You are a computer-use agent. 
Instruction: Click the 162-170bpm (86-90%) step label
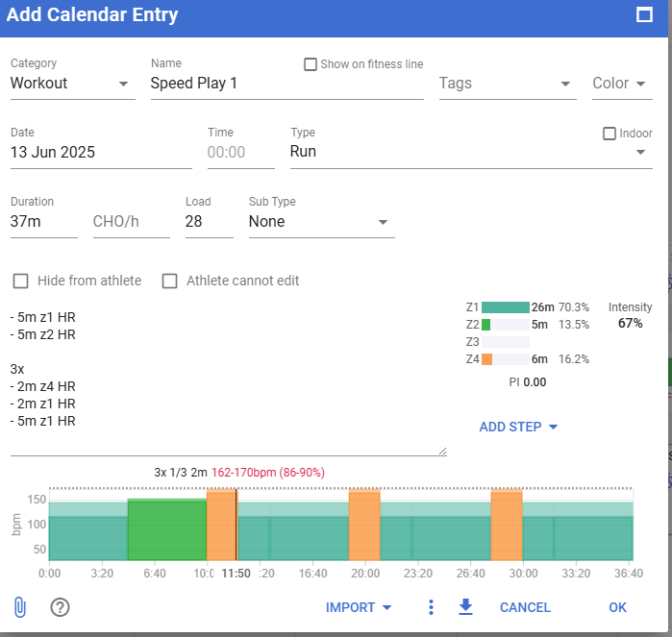[x=268, y=473]
